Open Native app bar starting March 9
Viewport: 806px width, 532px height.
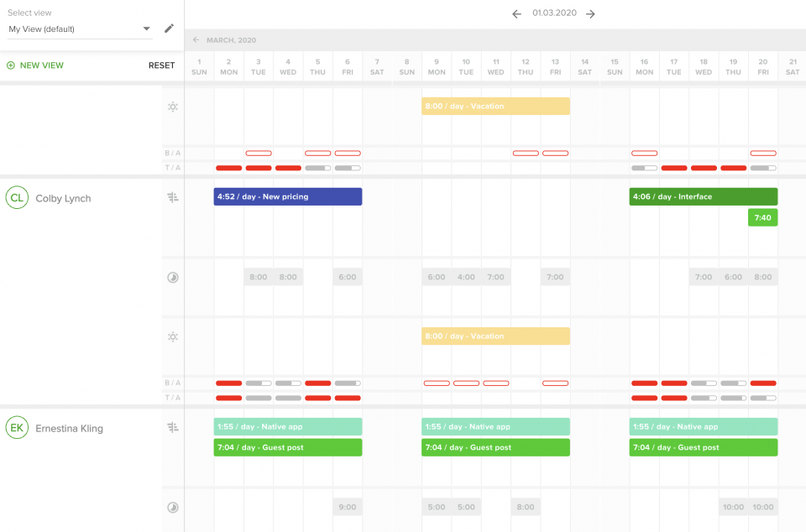pos(495,427)
